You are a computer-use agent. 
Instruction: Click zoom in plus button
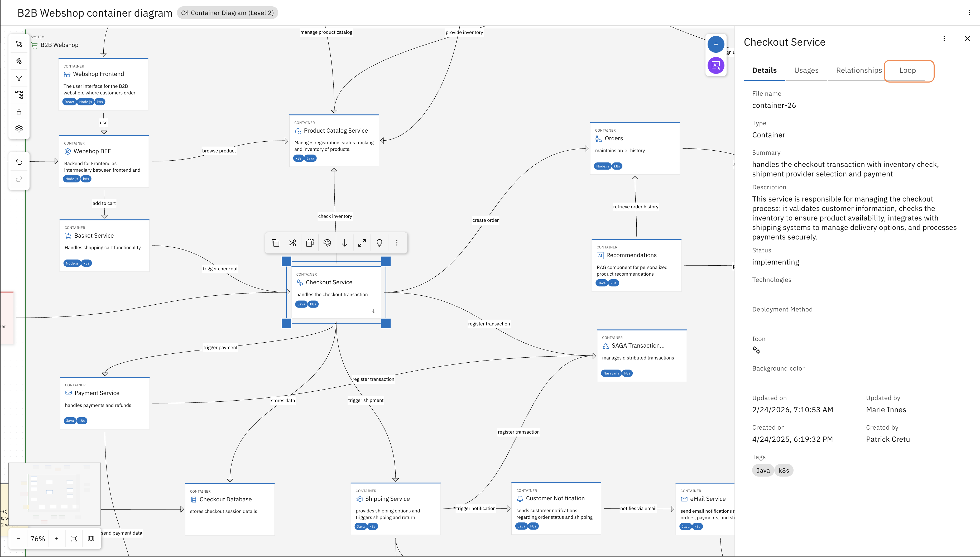click(57, 539)
